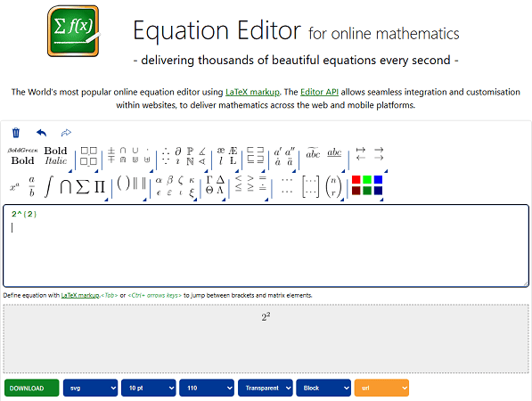Open the Editor API link
532x401 pixels.
pyautogui.click(x=320, y=92)
